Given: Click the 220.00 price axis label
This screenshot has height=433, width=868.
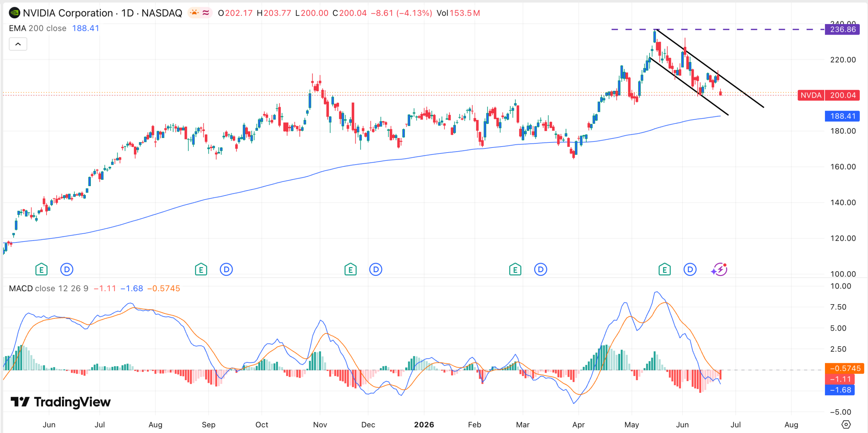Looking at the screenshot, I should (843, 60).
